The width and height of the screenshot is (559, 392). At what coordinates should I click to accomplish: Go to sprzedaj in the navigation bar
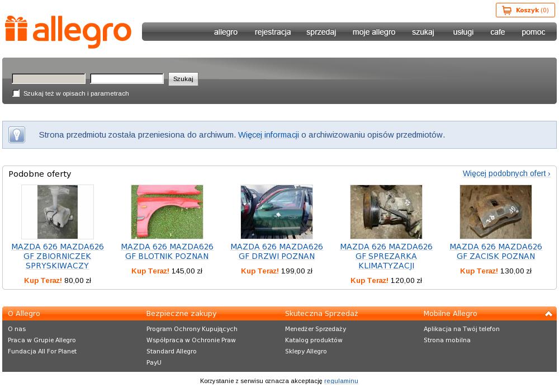point(321,32)
